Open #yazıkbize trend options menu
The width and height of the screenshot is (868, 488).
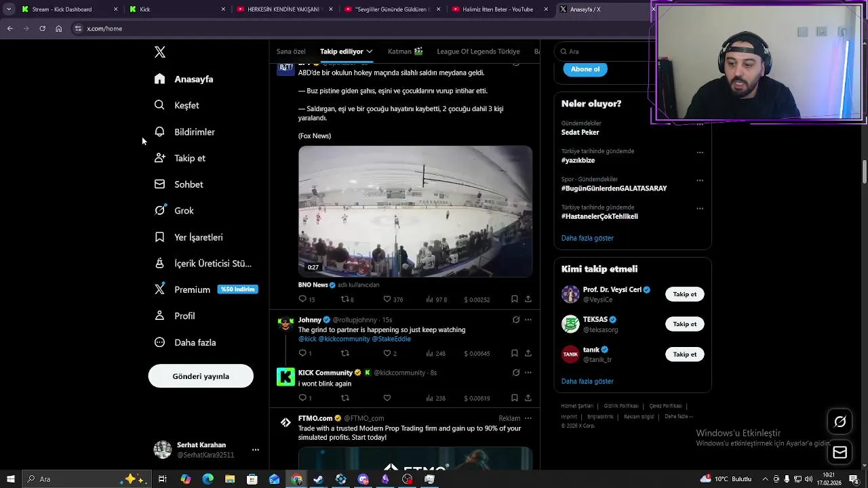pyautogui.click(x=700, y=152)
